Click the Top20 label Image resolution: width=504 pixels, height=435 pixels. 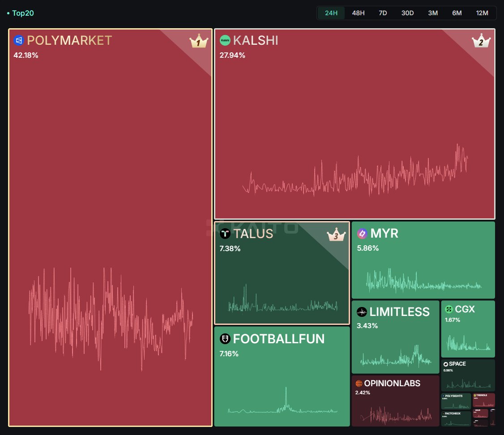pyautogui.click(x=23, y=13)
